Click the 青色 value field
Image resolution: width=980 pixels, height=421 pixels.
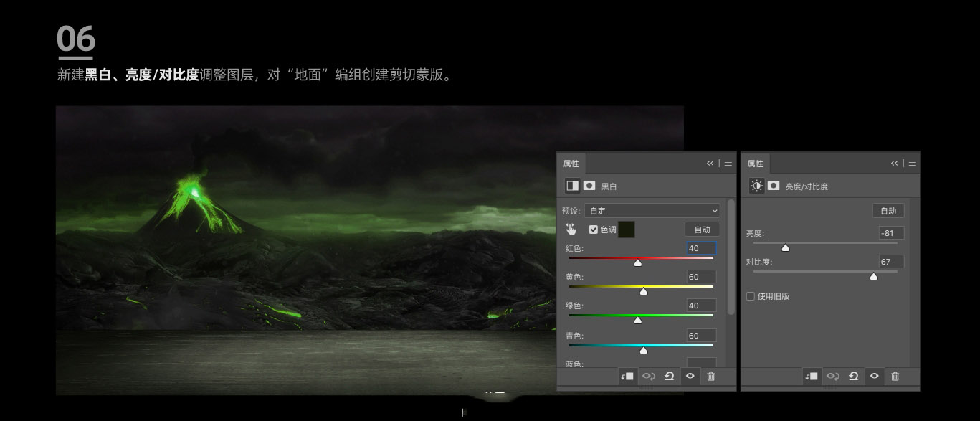(701, 336)
